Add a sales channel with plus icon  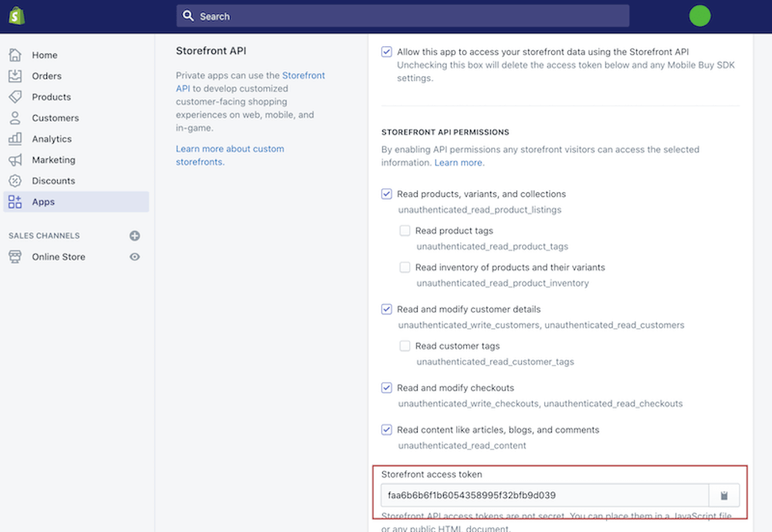coord(134,236)
